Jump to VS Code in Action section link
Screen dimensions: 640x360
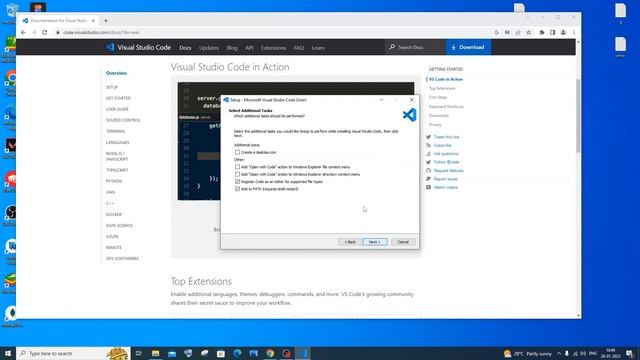(x=446, y=79)
